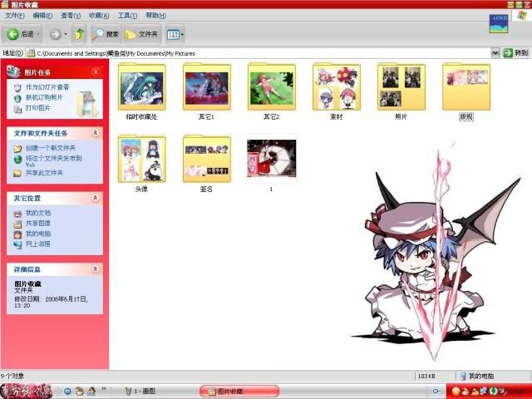532x399 pixels.
Task: Click the 我的电脑 status bar zone
Action: [x=476, y=376]
